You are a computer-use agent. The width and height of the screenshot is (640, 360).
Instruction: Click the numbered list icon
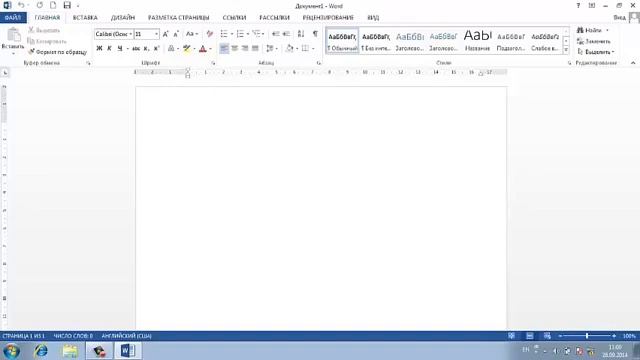coord(240,34)
